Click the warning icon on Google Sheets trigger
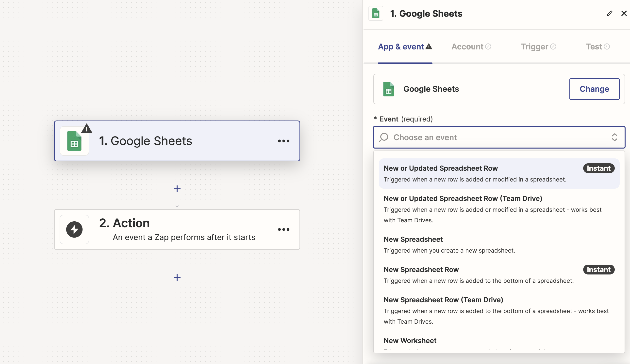This screenshot has height=364, width=630. (x=87, y=129)
